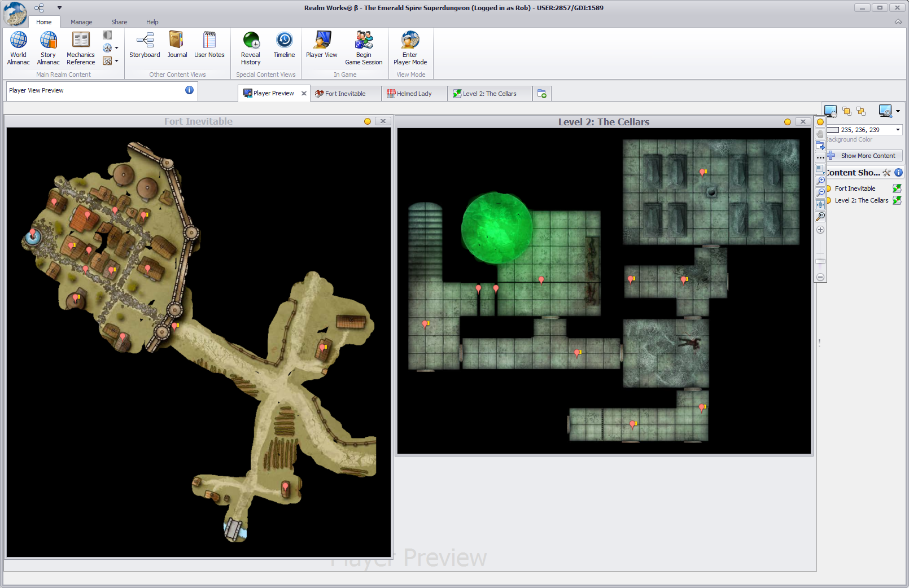Screen dimensions: 909x588
Task: Collapse the ribbon with the chevron
Action: (x=898, y=22)
